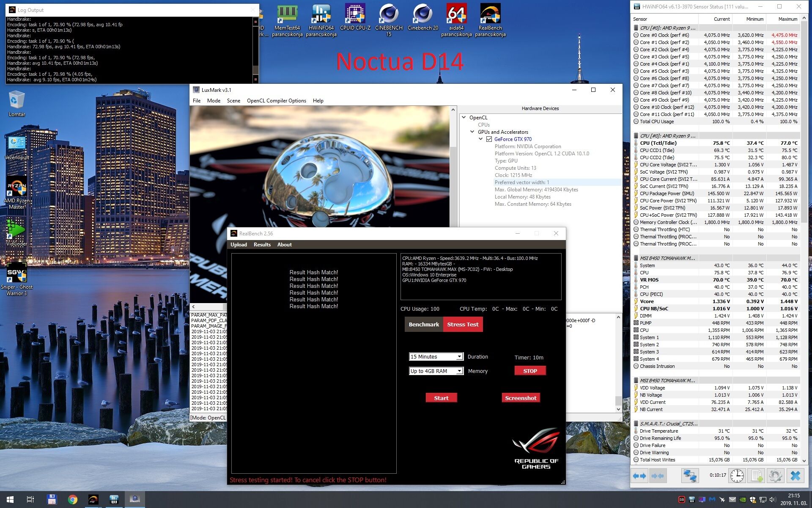812x508 pixels.
Task: Open Task View on taskbar
Action: pyautogui.click(x=30, y=500)
